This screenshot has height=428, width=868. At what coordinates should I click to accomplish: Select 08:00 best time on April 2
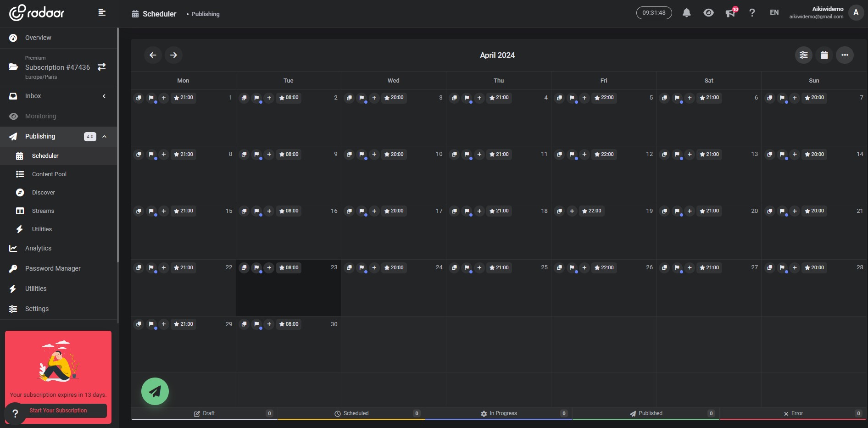289,98
